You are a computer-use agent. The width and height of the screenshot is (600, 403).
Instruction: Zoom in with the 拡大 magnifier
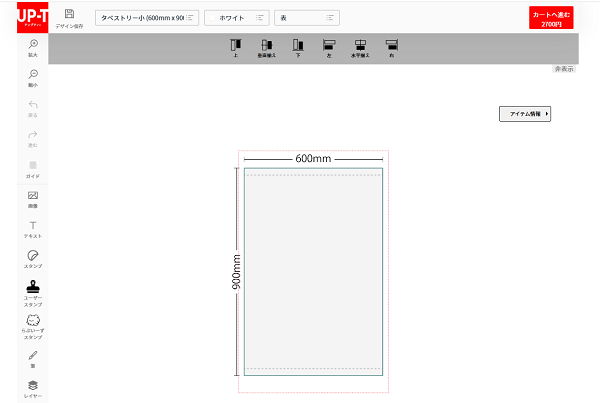click(33, 48)
